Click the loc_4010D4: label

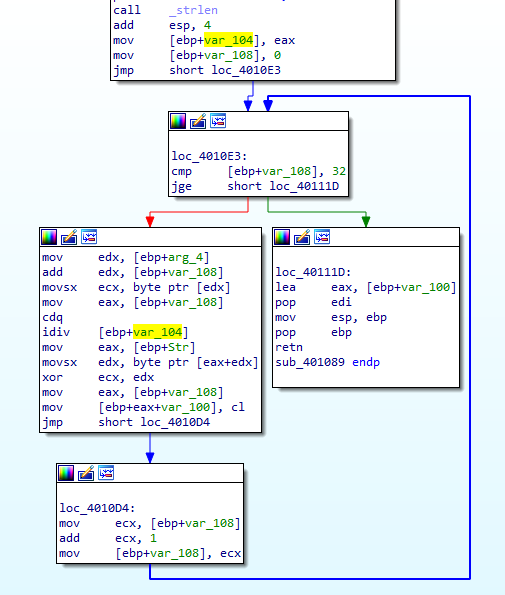[x=97, y=508]
